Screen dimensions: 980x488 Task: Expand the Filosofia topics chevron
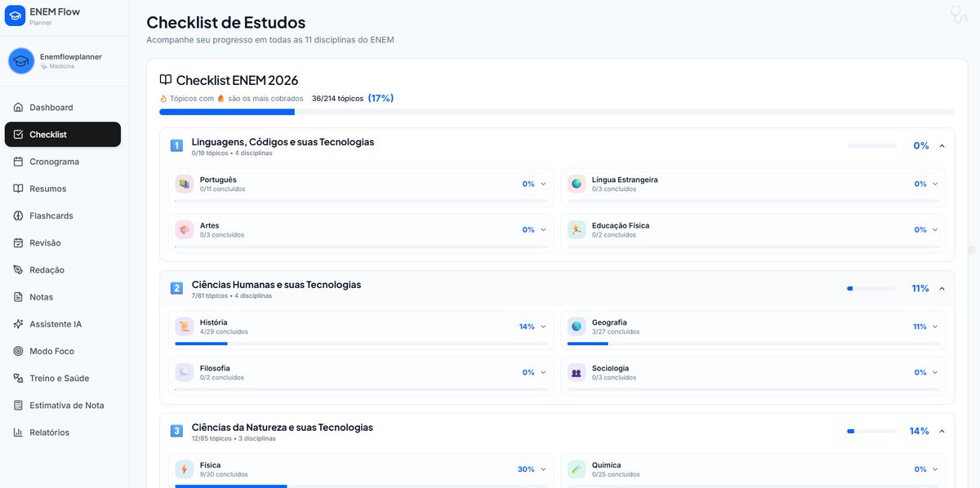click(543, 372)
